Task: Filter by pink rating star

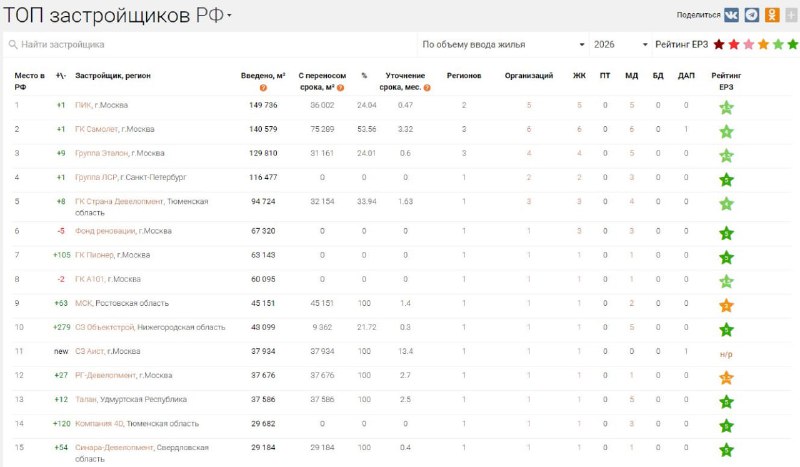Action: pyautogui.click(x=748, y=44)
